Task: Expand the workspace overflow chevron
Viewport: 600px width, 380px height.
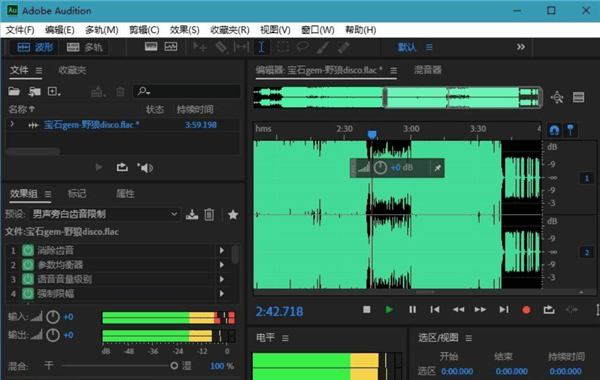Action: (x=520, y=47)
